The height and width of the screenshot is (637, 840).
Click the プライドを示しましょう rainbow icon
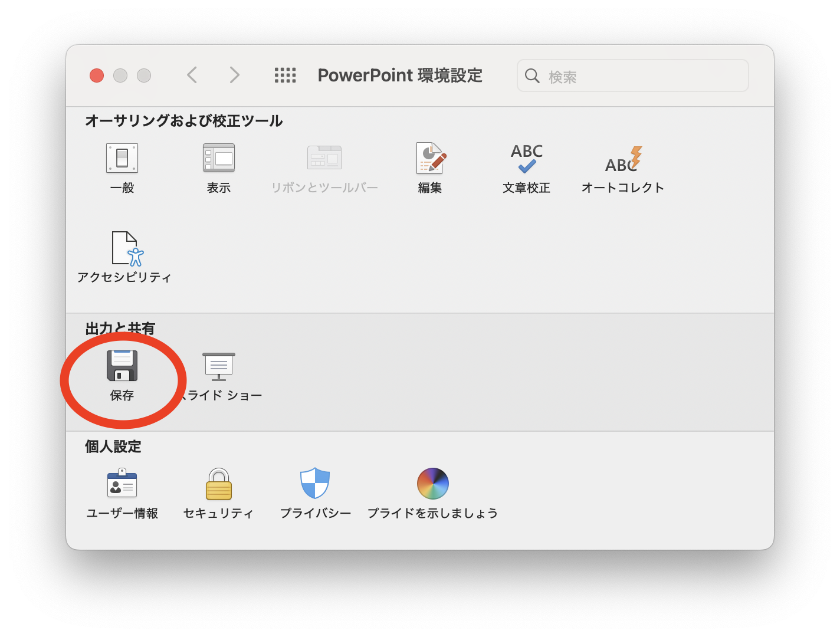tap(432, 484)
